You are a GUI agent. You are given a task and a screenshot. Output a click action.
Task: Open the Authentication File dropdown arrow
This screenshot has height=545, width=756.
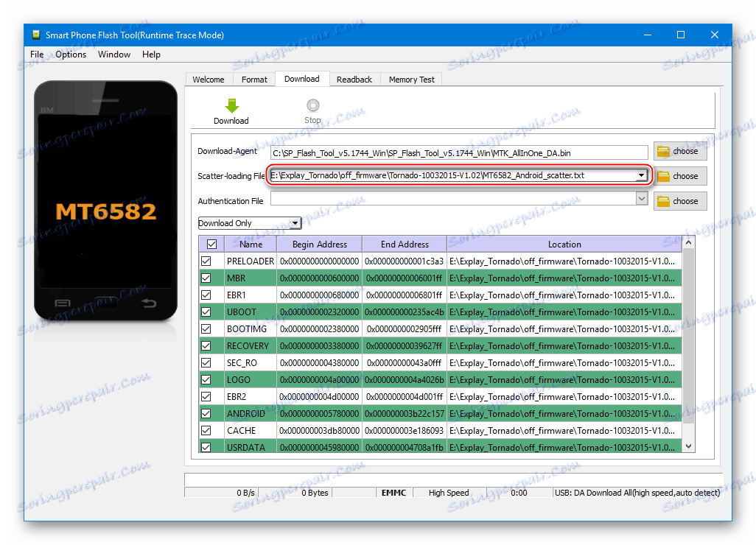tap(641, 199)
